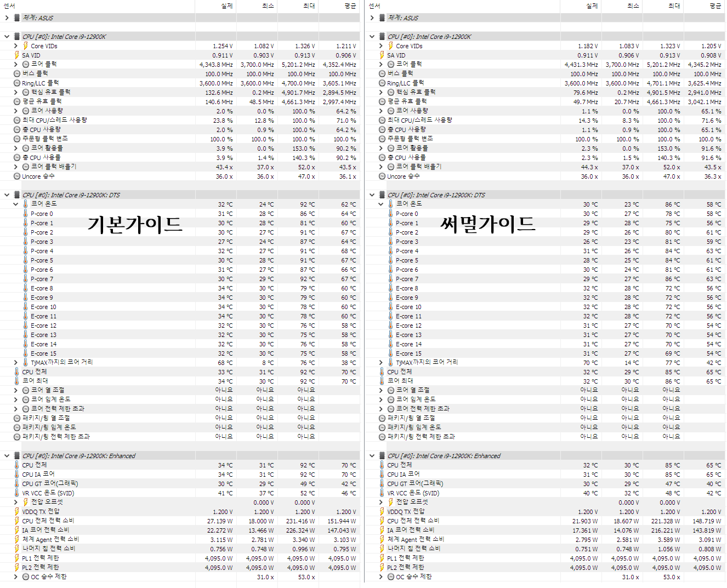The height and width of the screenshot is (588, 727).
Task: Collapse the 코어 온도 tree under 써멀가이드
Action: 381,204
